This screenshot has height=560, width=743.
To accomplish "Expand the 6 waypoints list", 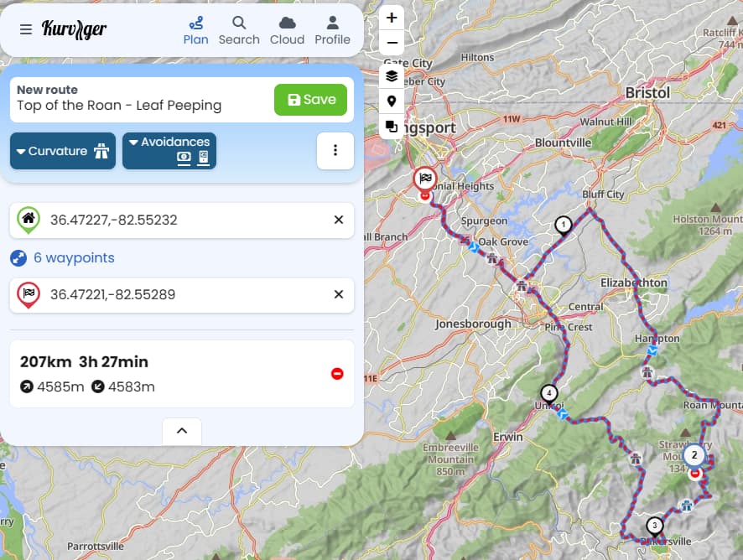I will (73, 257).
